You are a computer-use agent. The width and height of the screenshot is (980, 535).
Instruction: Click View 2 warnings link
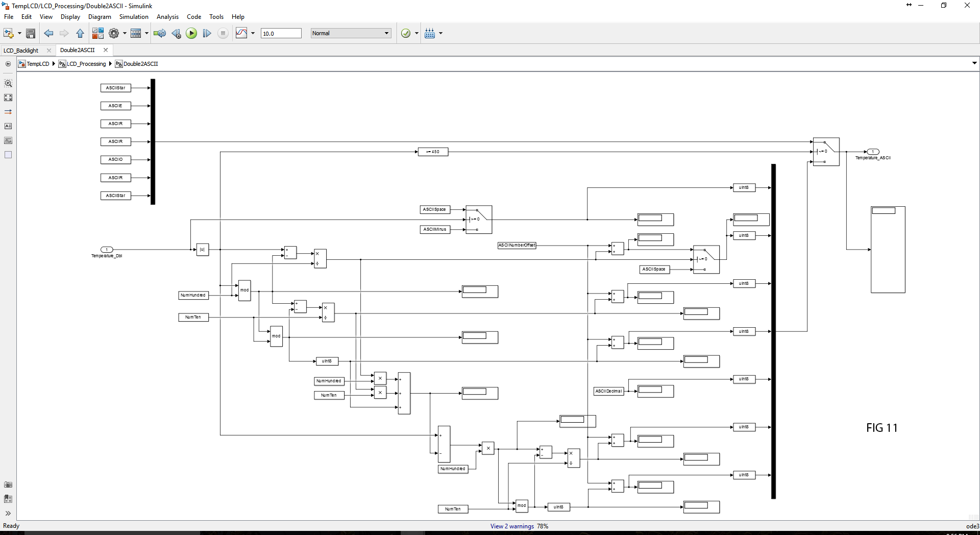512,526
